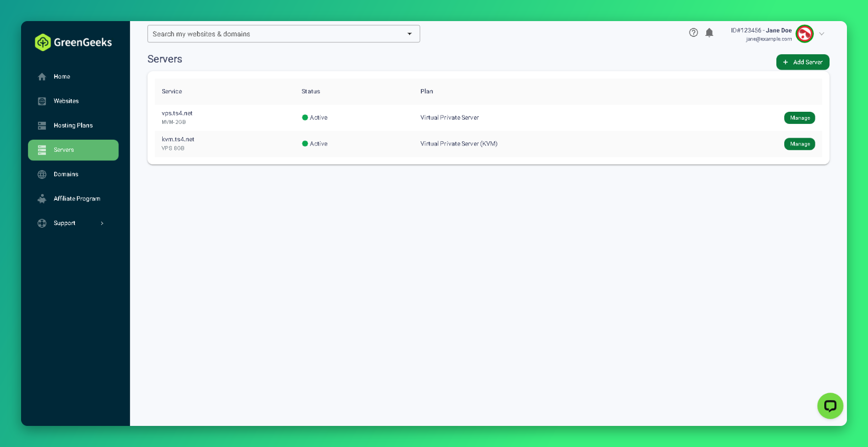Open the notifications bell

[709, 33]
